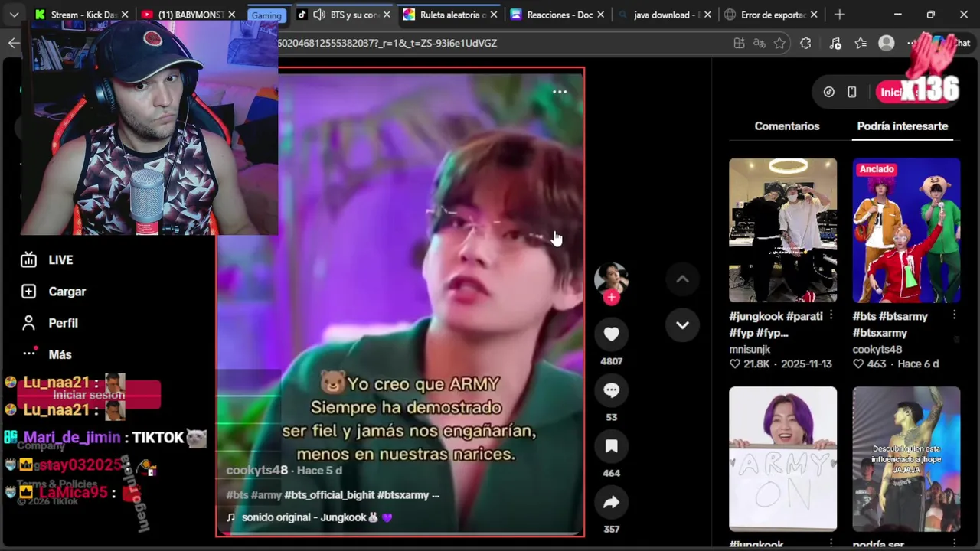Close the java download tab
980x551 pixels.
pos(707,15)
